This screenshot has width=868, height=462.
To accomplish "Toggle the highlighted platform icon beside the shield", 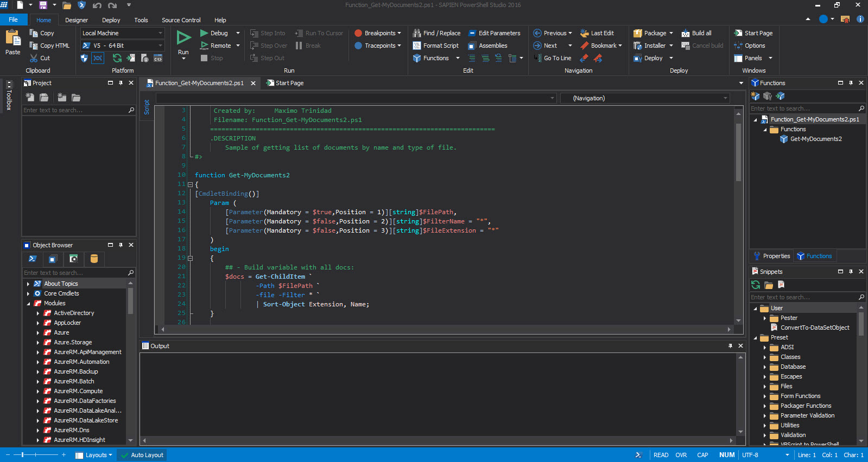I will pyautogui.click(x=98, y=58).
